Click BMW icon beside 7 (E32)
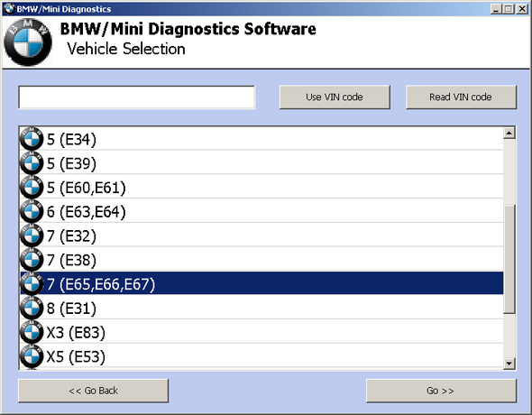The image size is (532, 415). pyautogui.click(x=32, y=235)
